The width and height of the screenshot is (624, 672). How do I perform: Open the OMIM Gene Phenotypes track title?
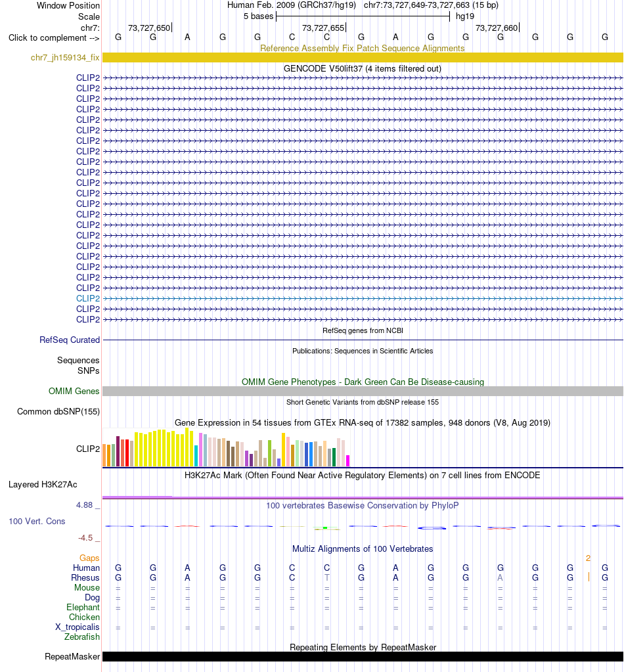363,382
